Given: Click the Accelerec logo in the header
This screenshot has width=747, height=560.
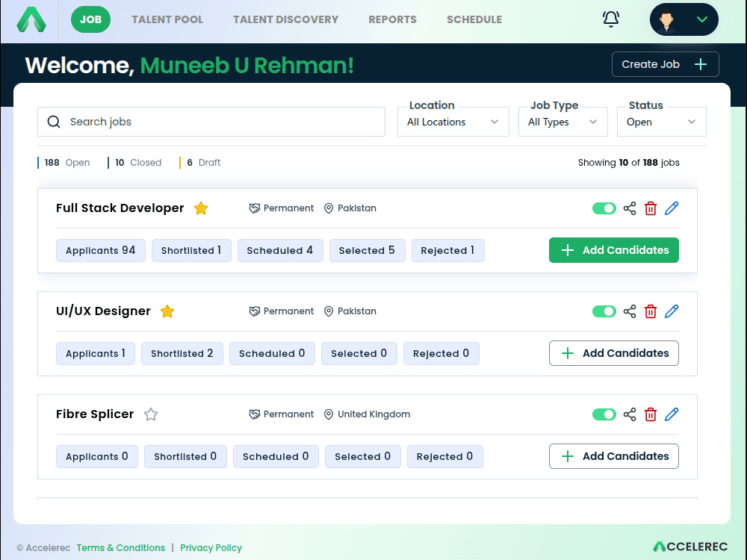Looking at the screenshot, I should [31, 19].
